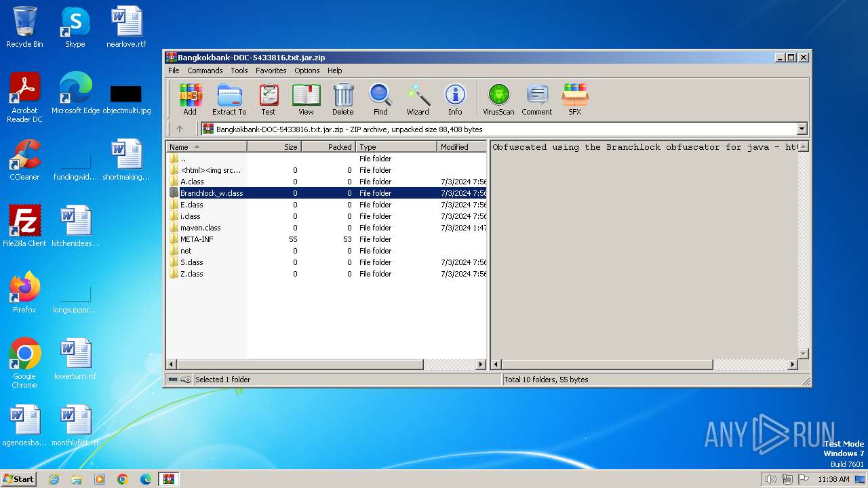Select the FileZilla Client desktop icon
The height and width of the screenshot is (488, 868).
click(x=24, y=226)
